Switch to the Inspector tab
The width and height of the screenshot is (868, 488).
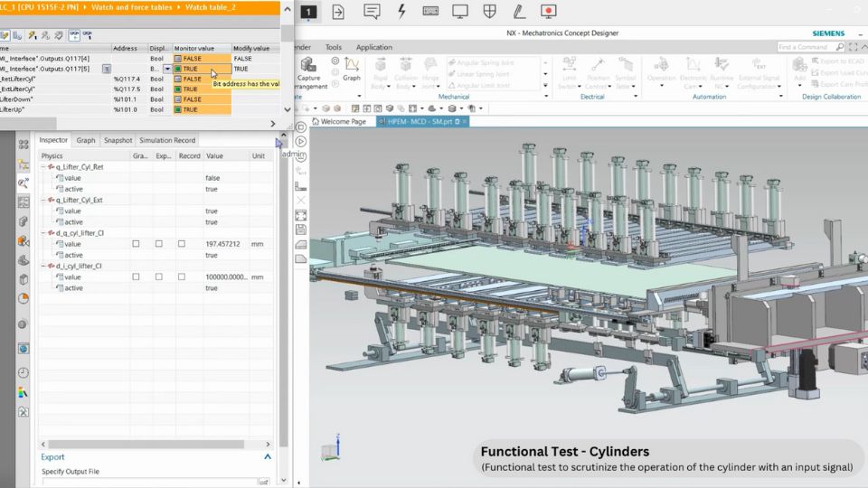coord(53,140)
